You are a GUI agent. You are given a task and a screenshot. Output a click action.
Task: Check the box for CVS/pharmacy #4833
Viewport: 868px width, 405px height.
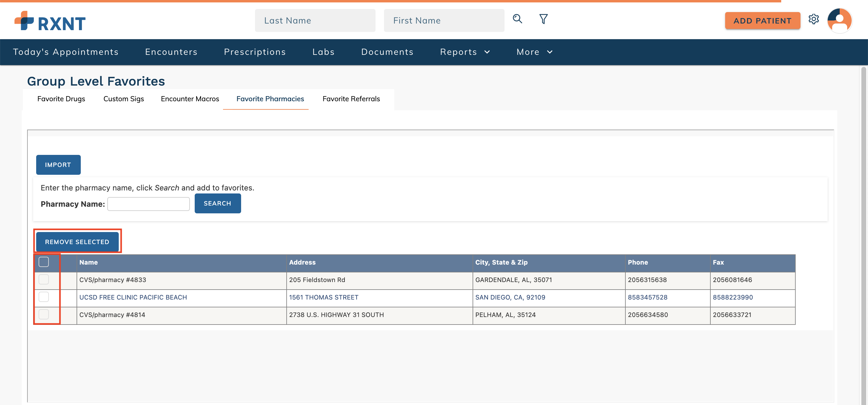[44, 279]
